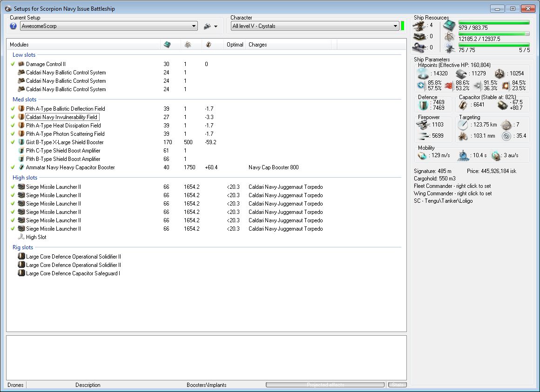Click the EM resistance icon
The image size is (540, 392).
coord(422,85)
